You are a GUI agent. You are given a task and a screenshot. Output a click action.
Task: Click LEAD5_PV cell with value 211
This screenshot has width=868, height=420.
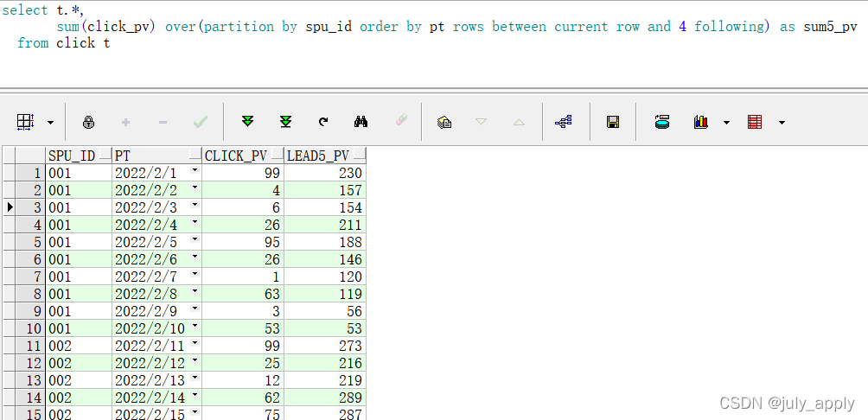point(325,225)
